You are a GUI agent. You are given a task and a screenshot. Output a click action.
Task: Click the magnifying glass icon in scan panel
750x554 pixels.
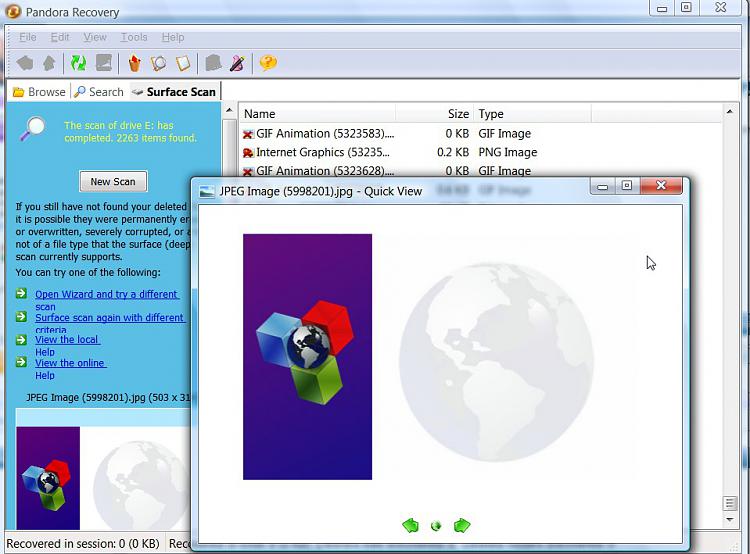[33, 128]
